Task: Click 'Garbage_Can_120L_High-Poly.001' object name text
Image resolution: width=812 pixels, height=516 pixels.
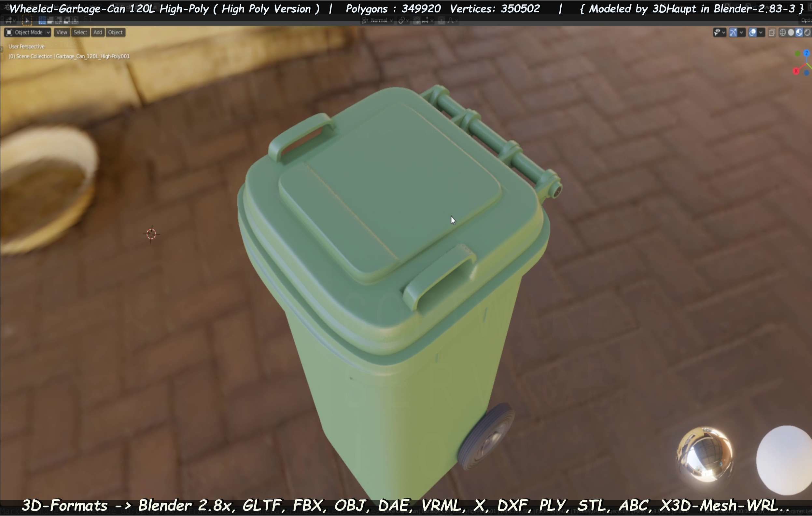Action: coord(93,56)
